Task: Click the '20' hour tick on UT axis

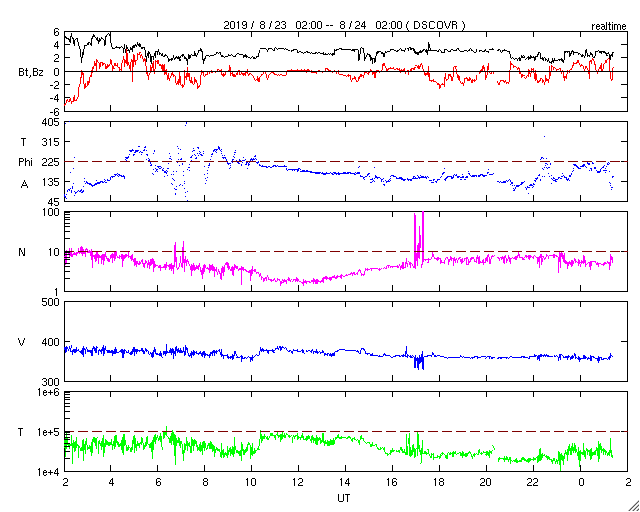Action: [x=486, y=482]
